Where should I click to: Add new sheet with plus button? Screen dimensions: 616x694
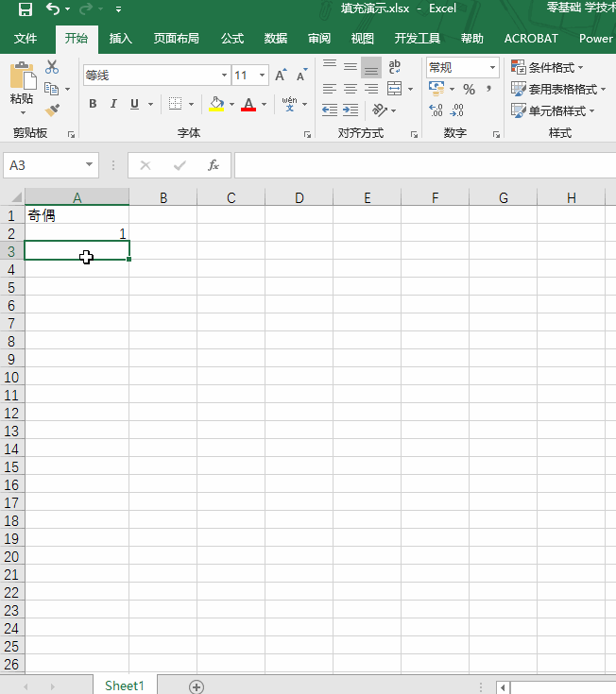click(x=197, y=686)
